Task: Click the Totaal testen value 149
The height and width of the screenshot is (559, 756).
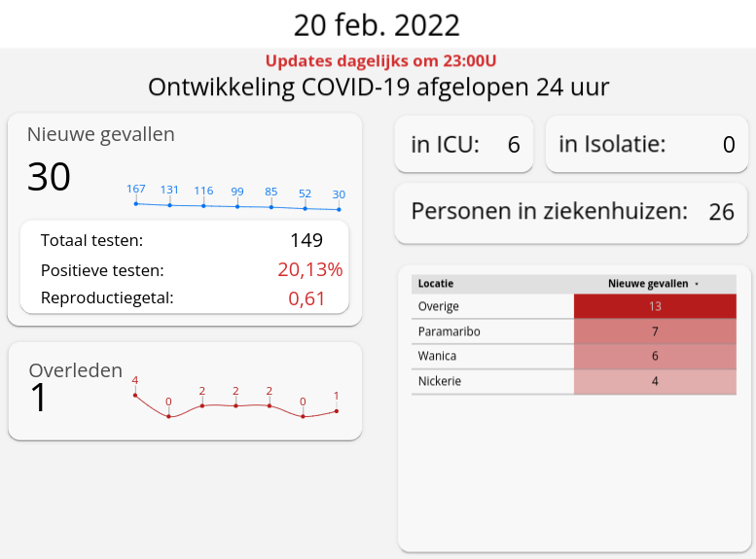Action: tap(306, 240)
